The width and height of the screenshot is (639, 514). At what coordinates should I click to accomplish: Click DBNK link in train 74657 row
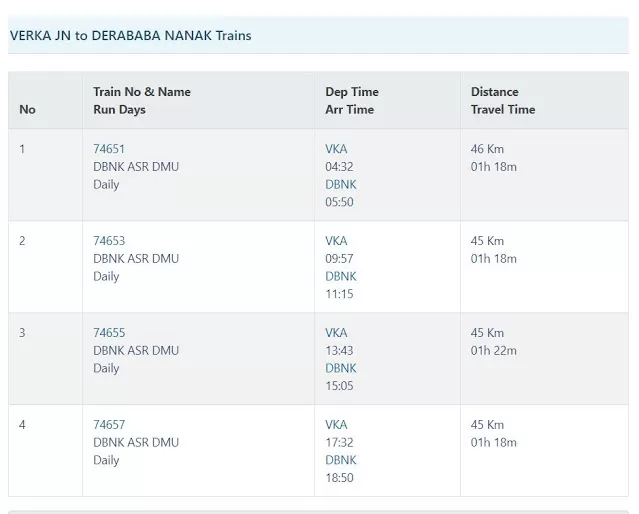tap(340, 461)
